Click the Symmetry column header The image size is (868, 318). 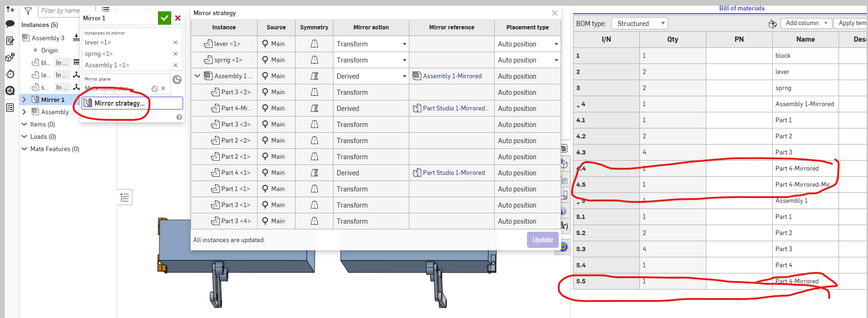[314, 27]
